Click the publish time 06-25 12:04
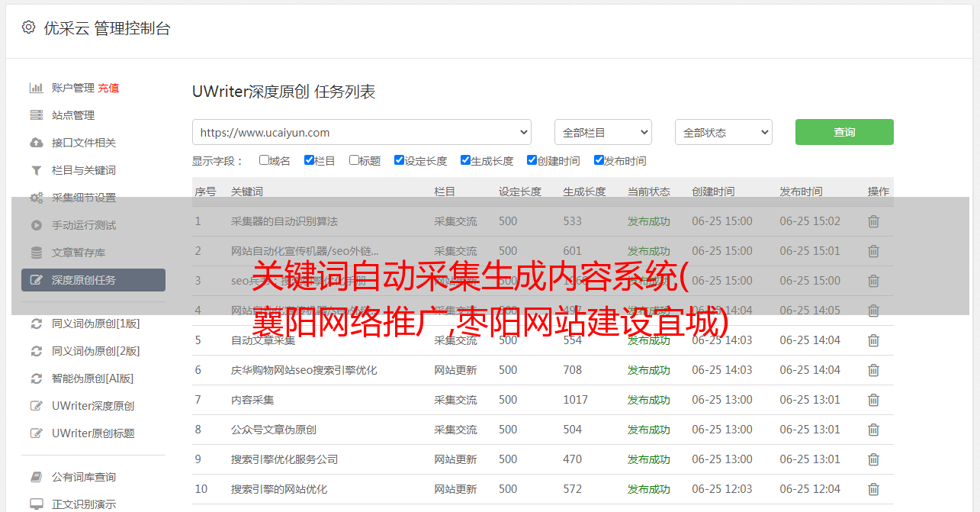This screenshot has height=512, width=980. click(x=810, y=489)
